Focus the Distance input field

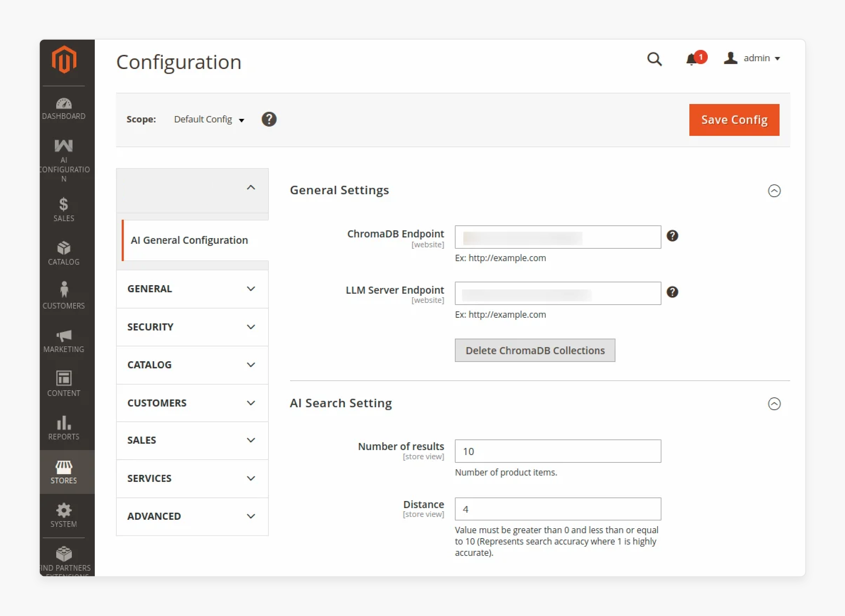(x=558, y=509)
